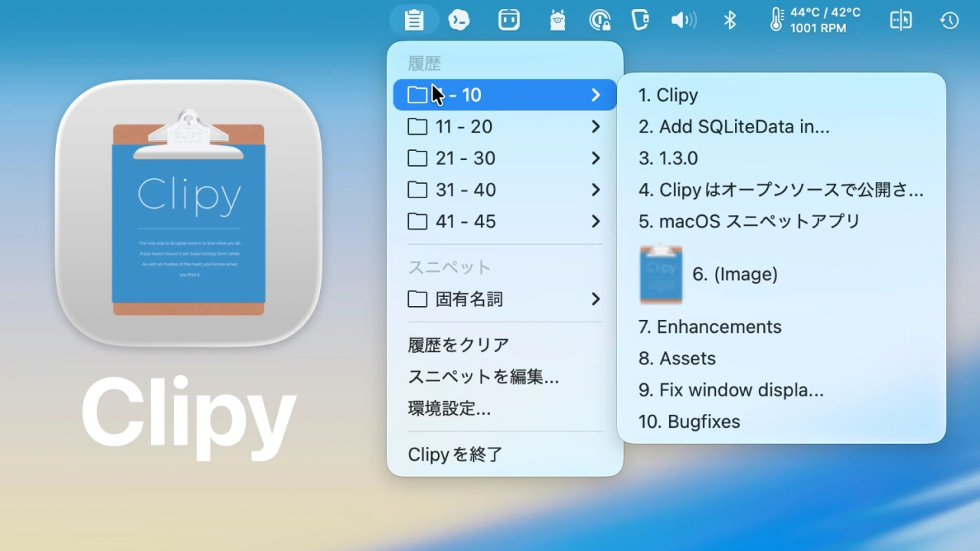Paste history item 1. Clipy
Screen dimensions: 980x551
pos(782,95)
